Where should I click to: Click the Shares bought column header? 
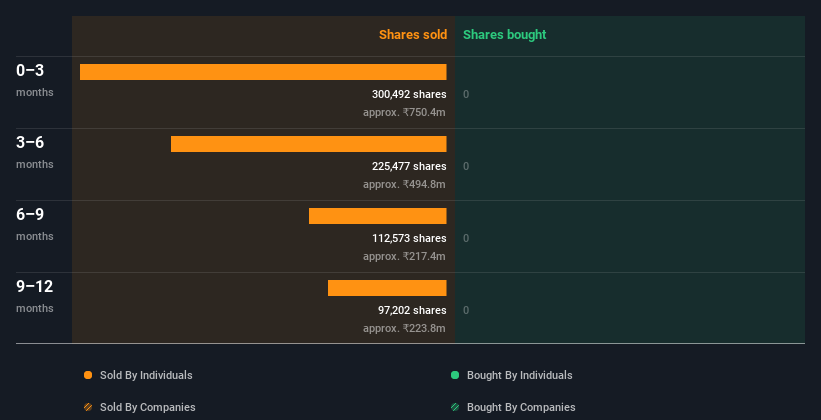point(505,35)
